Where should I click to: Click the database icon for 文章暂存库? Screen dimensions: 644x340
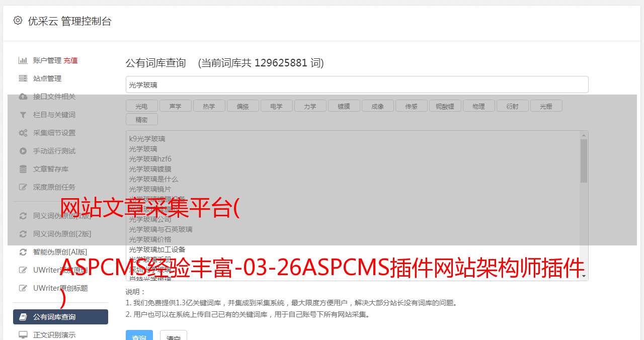pos(23,169)
